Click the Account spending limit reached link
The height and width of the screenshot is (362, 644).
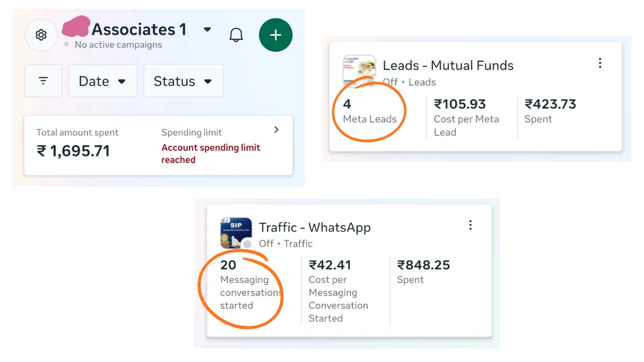(x=210, y=154)
